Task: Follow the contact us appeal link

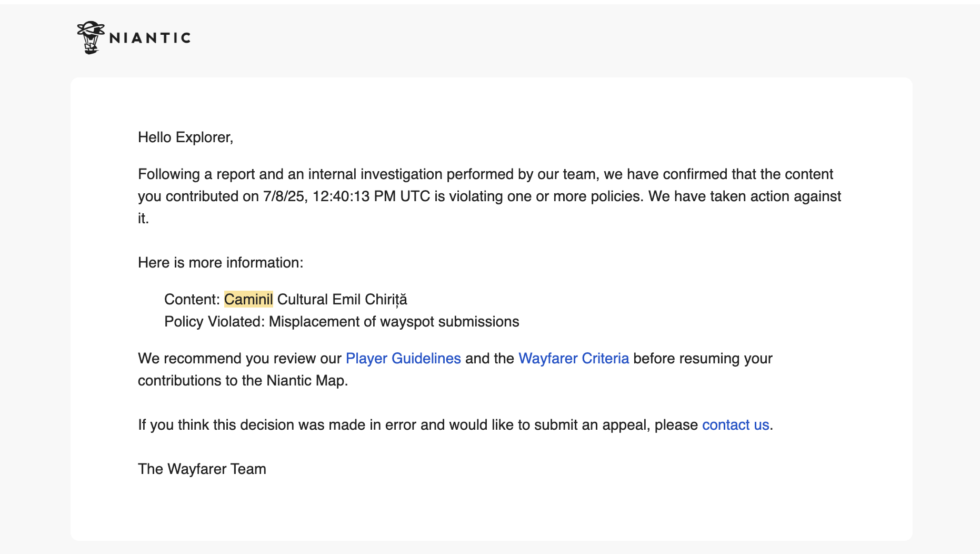Action: coord(735,425)
